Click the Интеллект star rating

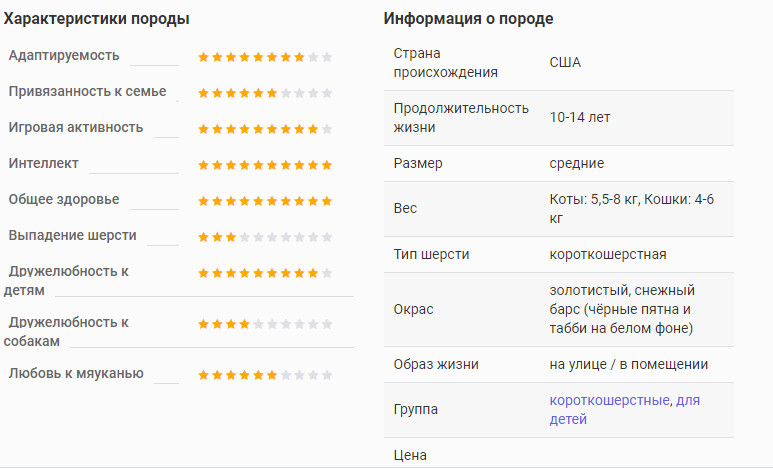click(x=265, y=165)
